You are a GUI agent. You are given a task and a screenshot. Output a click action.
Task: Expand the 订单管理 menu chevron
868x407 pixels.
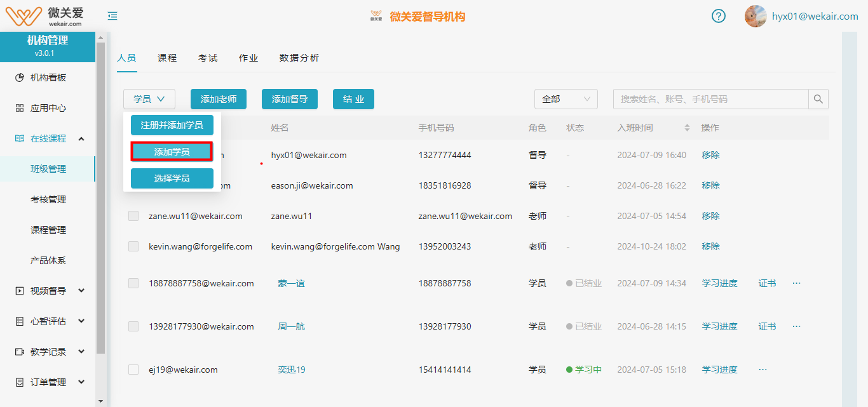[x=81, y=382]
